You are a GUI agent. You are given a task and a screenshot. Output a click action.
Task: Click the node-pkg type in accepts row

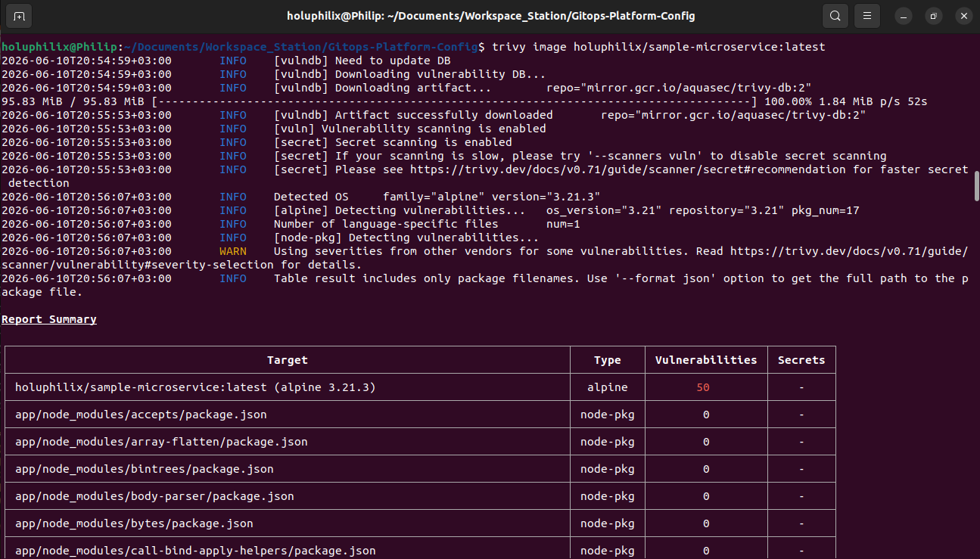point(608,415)
